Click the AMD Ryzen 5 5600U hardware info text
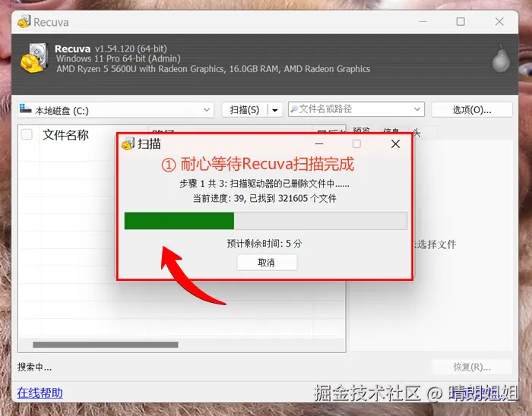 [213, 69]
